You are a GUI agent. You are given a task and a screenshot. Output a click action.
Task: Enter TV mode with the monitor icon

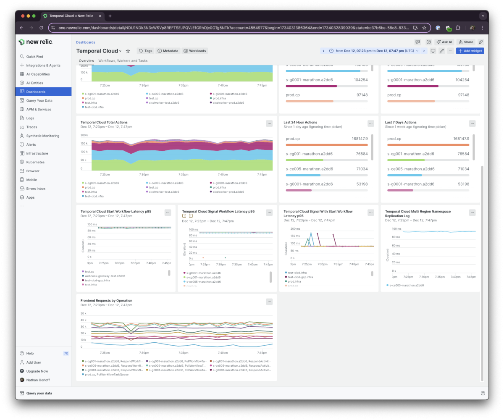click(x=433, y=51)
